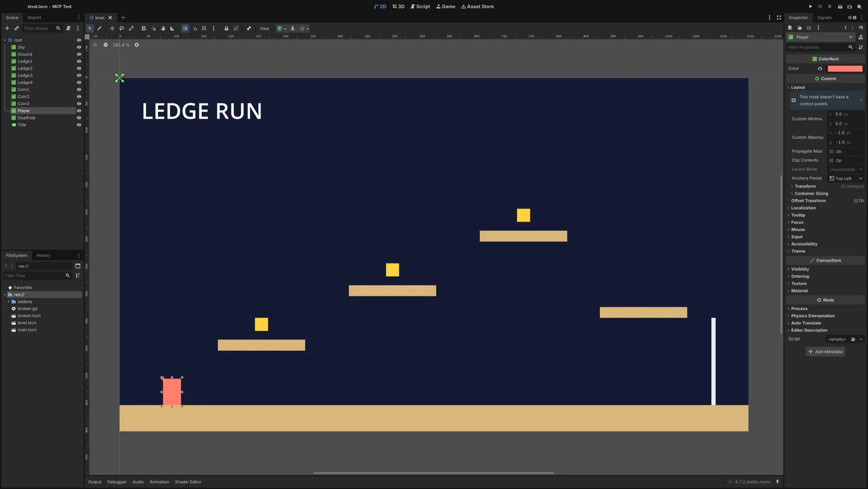Run the project with Play button
Viewport: 868px width, 489px height.
coord(810,7)
